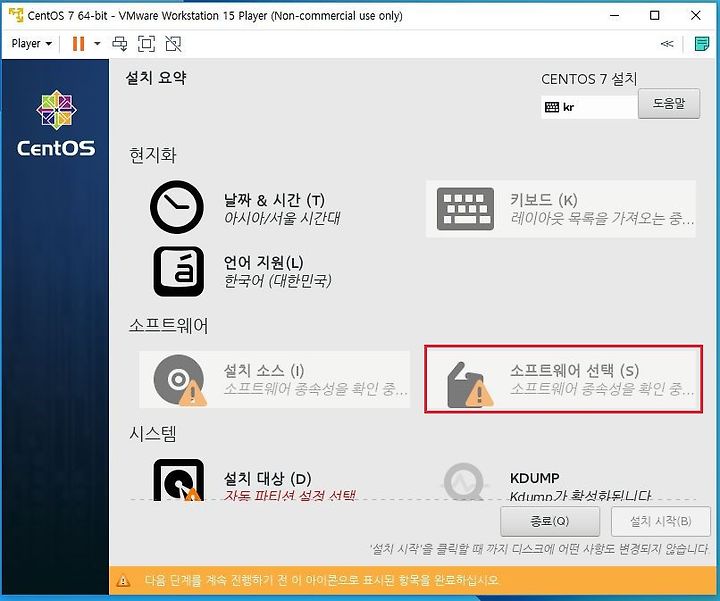720x601 pixels.
Task: Enter full screen mode
Action: 146,44
